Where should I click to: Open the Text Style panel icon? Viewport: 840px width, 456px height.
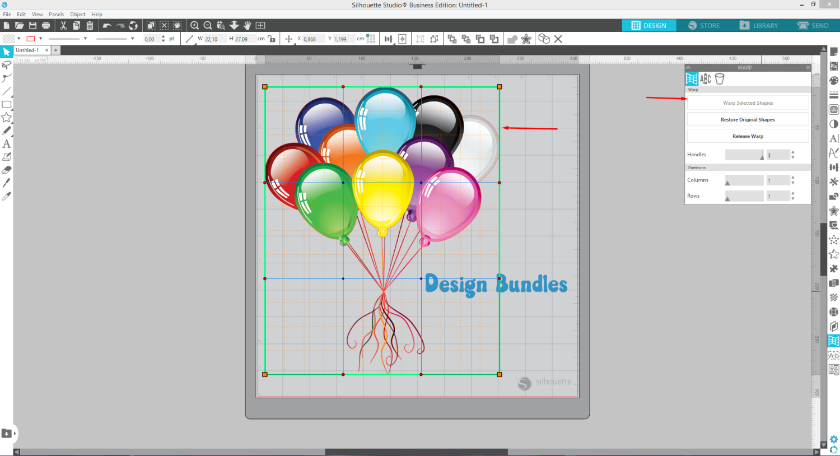tap(834, 138)
